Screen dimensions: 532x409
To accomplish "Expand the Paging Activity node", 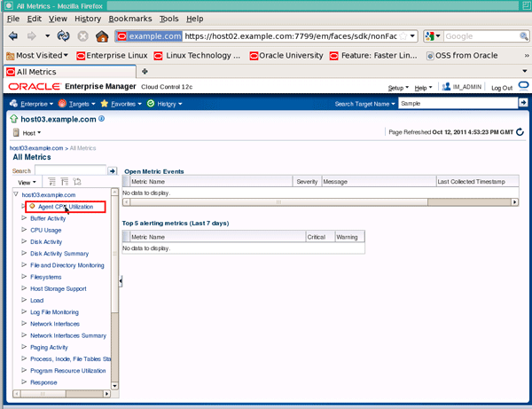I will tap(24, 347).
